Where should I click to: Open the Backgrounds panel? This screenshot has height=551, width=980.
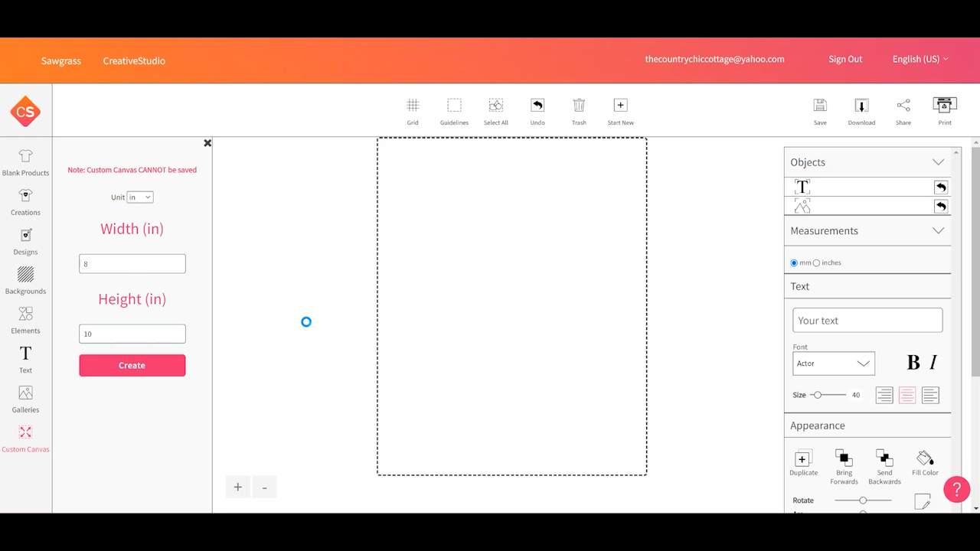click(25, 281)
